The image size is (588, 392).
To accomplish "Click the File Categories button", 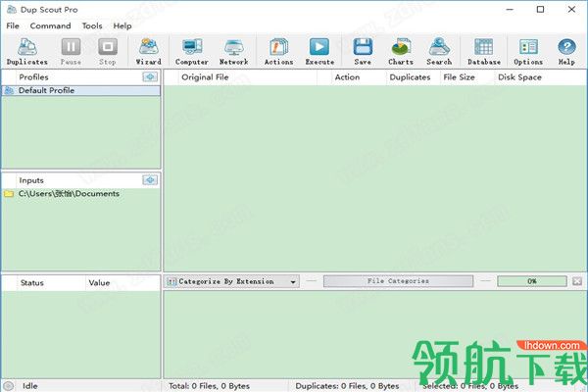I will coord(398,281).
